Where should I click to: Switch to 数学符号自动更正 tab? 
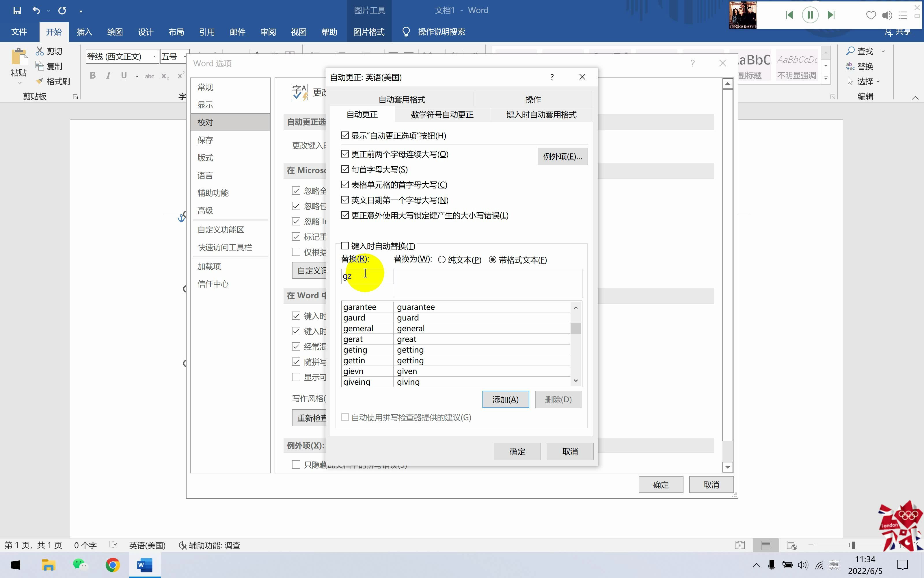(x=442, y=115)
